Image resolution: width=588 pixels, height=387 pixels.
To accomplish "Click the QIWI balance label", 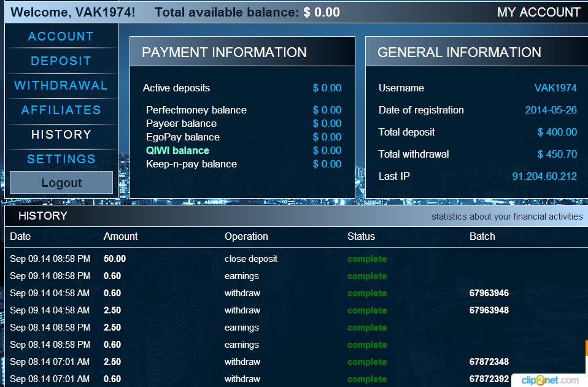I will tap(177, 150).
